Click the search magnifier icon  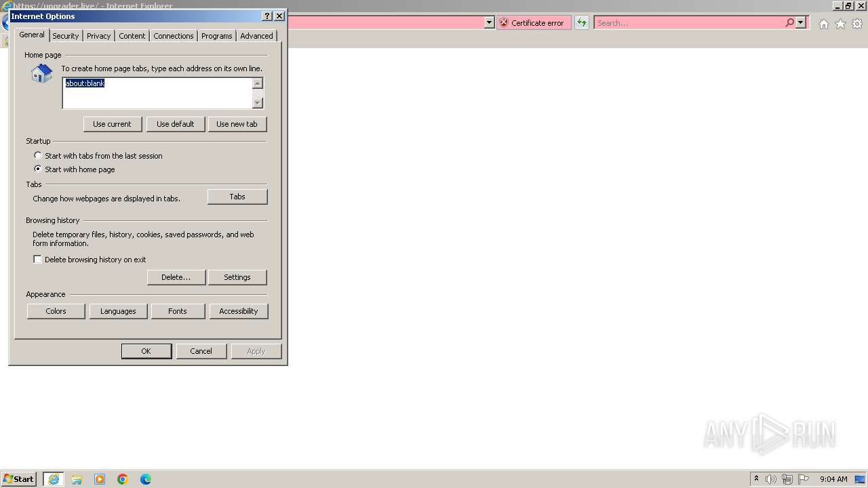(x=789, y=22)
